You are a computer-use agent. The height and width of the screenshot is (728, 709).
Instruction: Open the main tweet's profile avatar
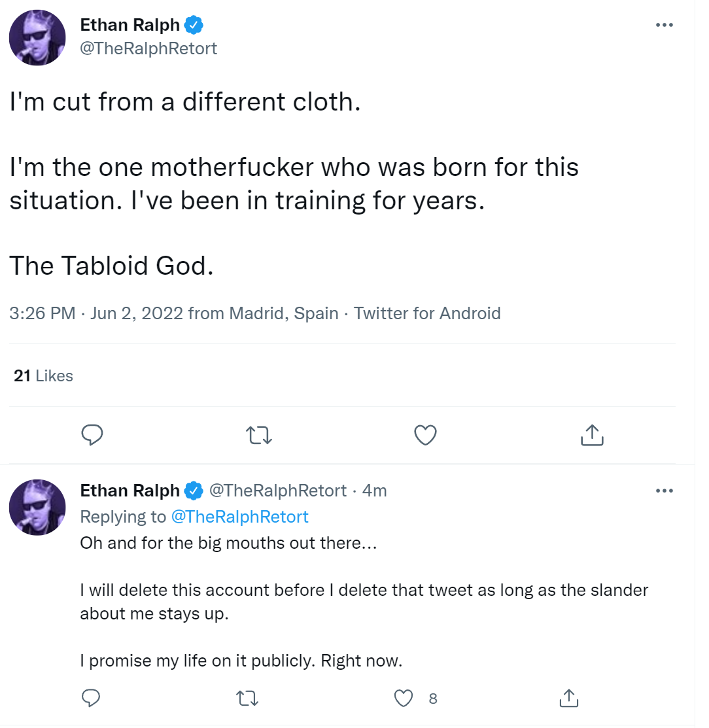coord(37,37)
